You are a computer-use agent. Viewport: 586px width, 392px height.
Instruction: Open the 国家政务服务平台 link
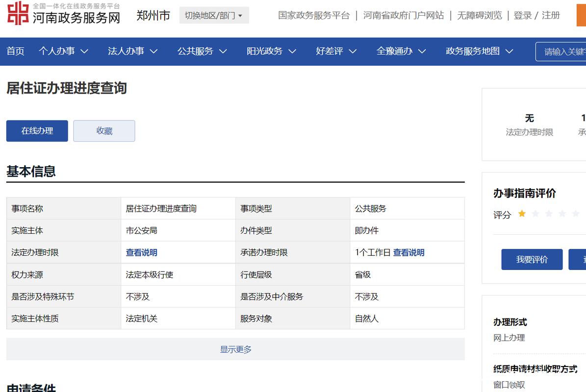tap(314, 16)
